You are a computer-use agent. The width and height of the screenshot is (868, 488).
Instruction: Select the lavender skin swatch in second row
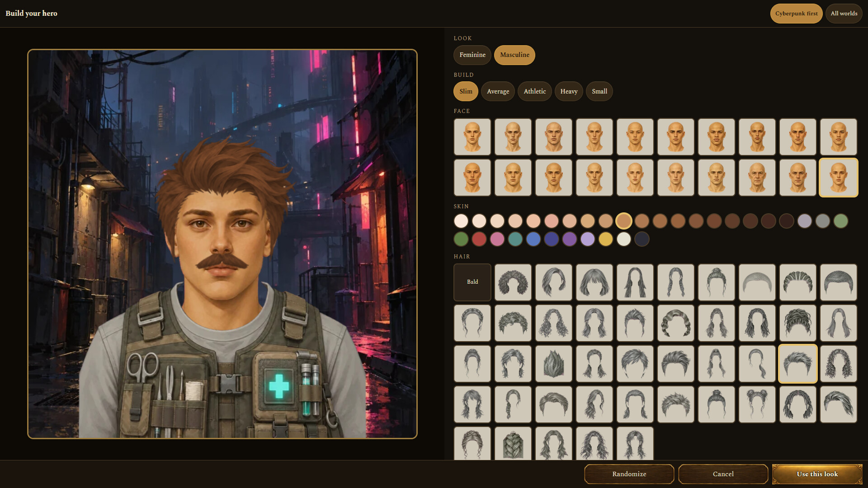tap(588, 239)
